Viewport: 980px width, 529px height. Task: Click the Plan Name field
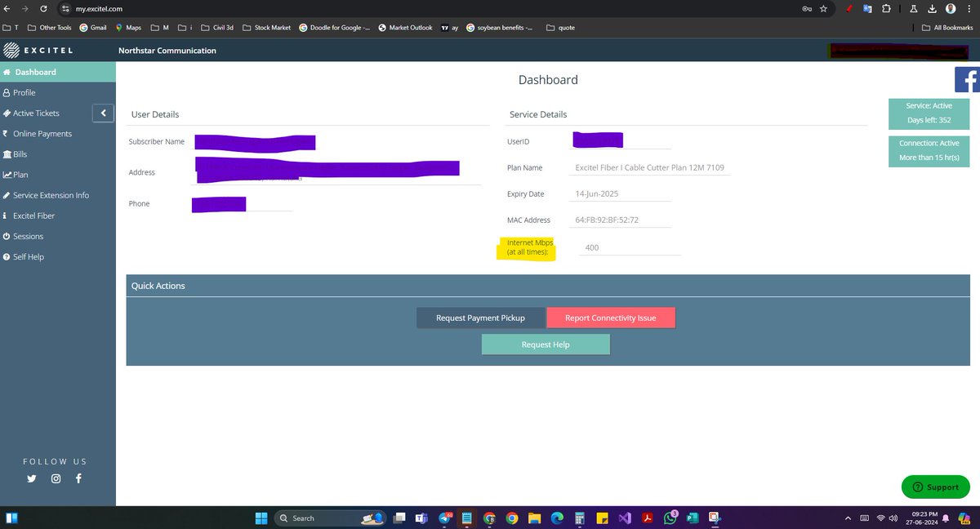point(650,168)
